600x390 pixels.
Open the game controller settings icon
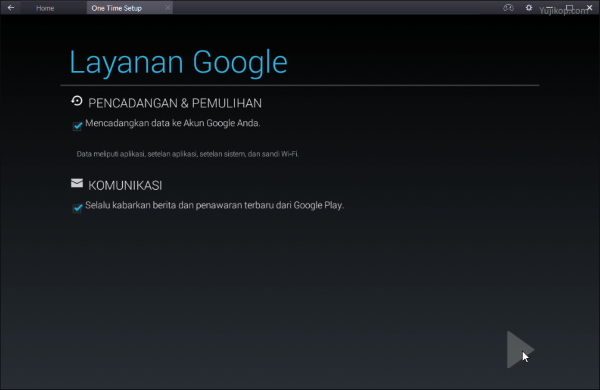click(508, 8)
